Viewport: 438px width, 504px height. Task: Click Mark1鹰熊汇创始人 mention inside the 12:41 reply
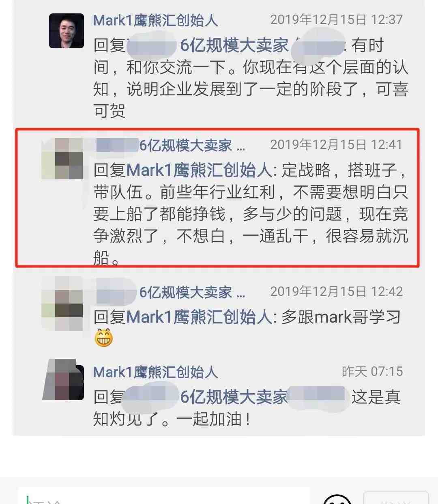[199, 170]
